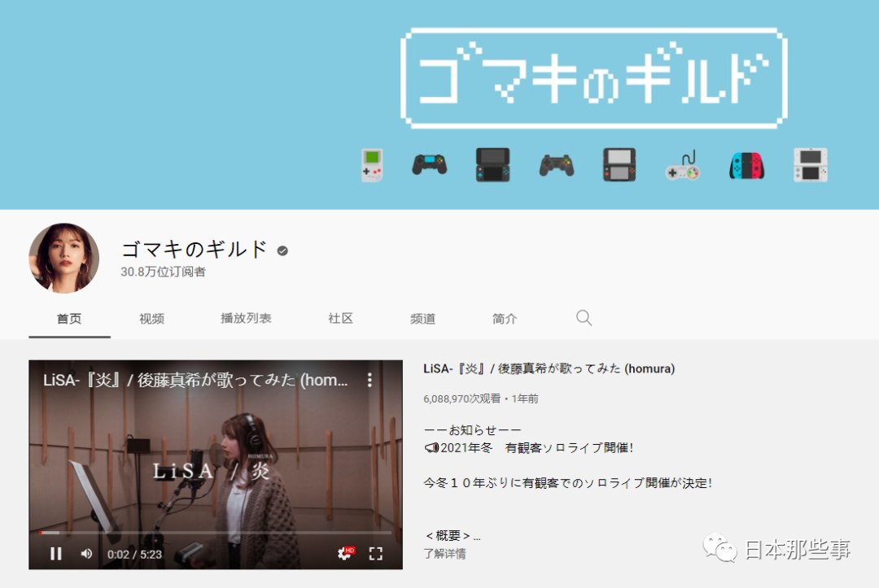Click the wired retro controller icon in the banner
Screen dimensions: 879x588
click(682, 165)
